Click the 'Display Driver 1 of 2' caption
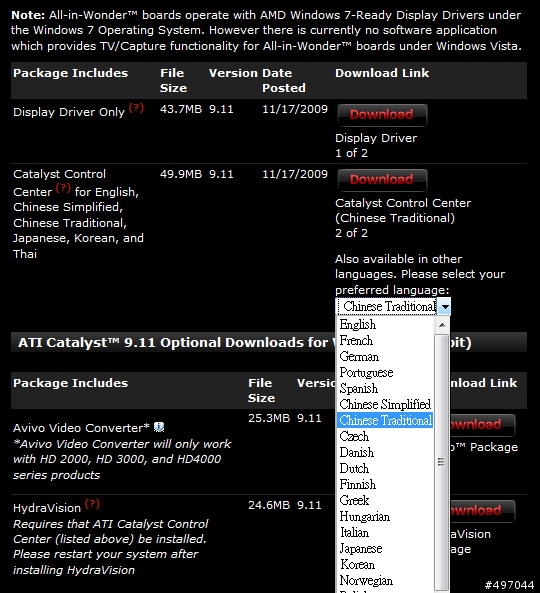Screen dimensions: 540x593 click(x=376, y=146)
